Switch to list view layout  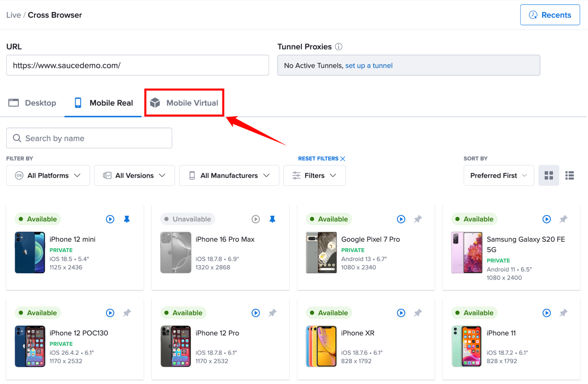(x=569, y=175)
